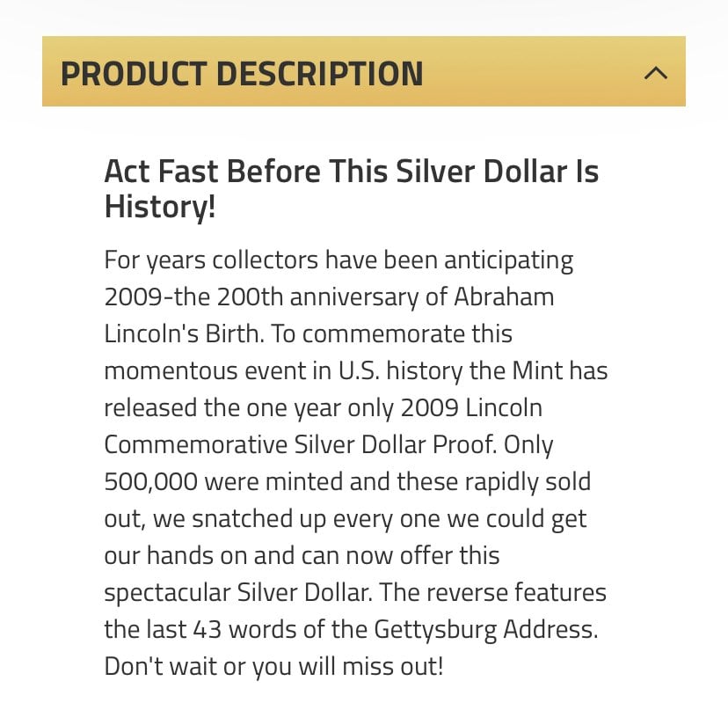This screenshot has width=728, height=703.
Task: Click the PRODUCT DESCRIPTION header title
Action: point(242,74)
